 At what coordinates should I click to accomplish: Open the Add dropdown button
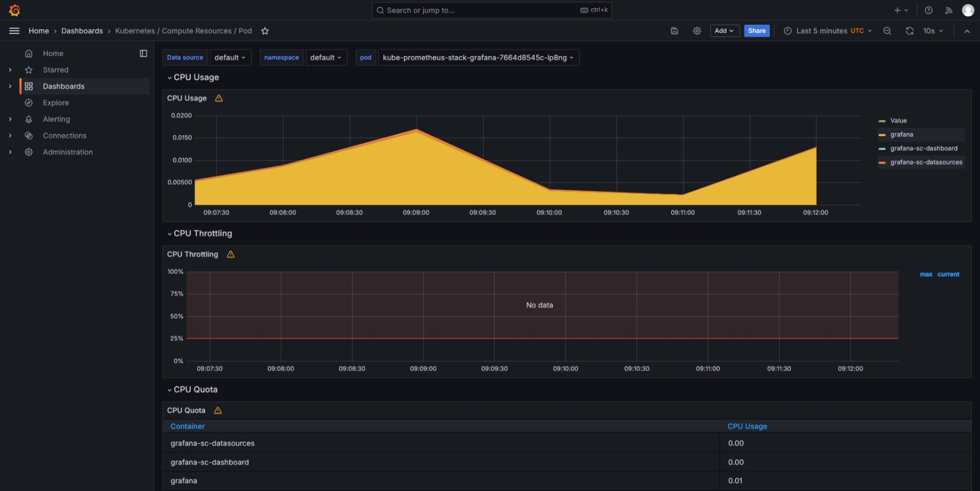[x=725, y=31]
